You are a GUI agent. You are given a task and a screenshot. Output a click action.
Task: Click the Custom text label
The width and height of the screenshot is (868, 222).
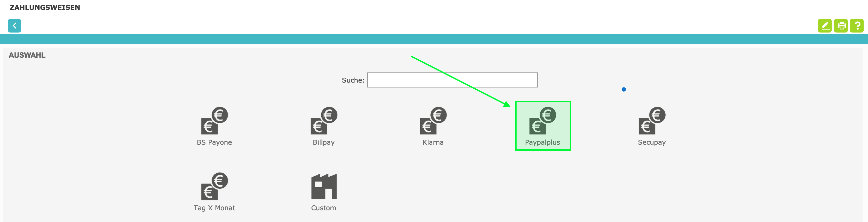tap(324, 208)
